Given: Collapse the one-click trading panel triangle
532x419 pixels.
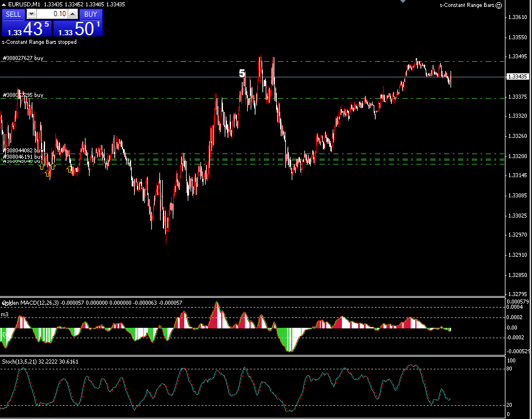Looking at the screenshot, I should click(3, 5).
